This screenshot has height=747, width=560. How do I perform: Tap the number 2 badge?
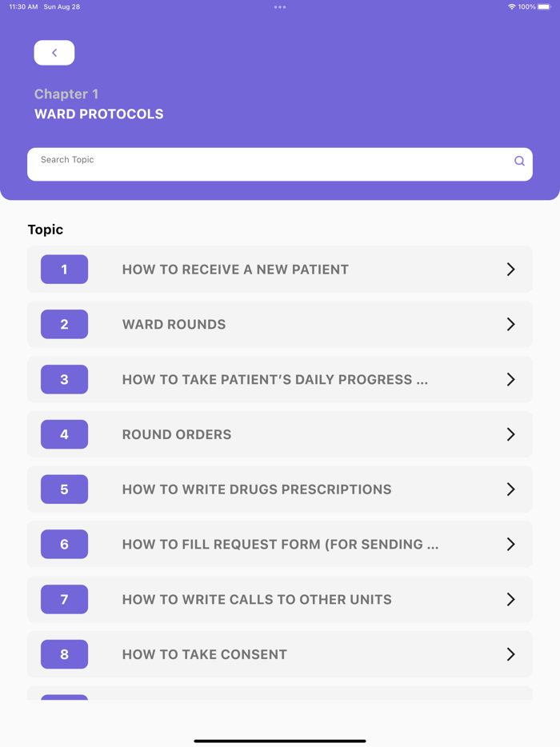click(64, 325)
